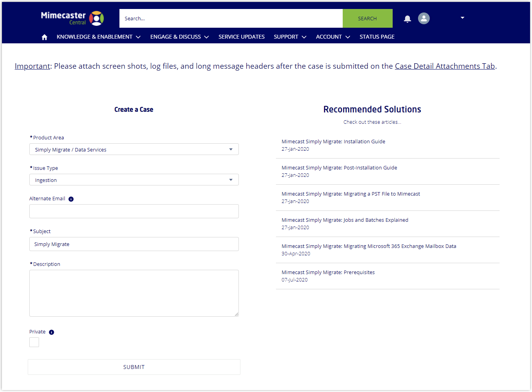Open notifications bell icon
The height and width of the screenshot is (392, 532).
point(407,19)
